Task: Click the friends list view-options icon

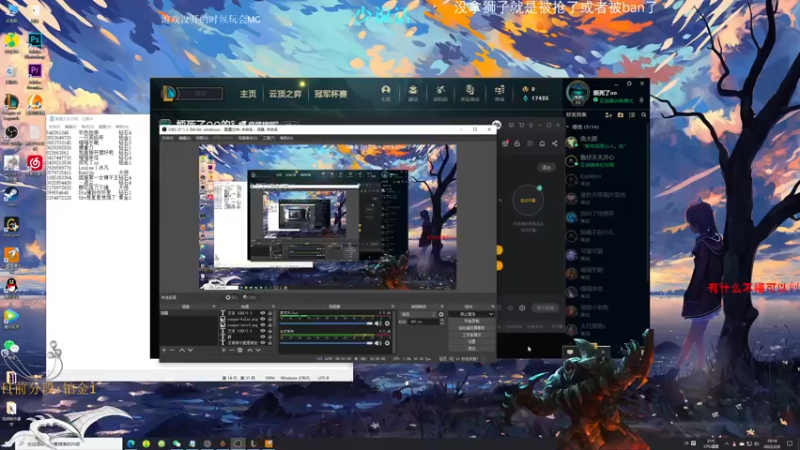Action: [632, 115]
